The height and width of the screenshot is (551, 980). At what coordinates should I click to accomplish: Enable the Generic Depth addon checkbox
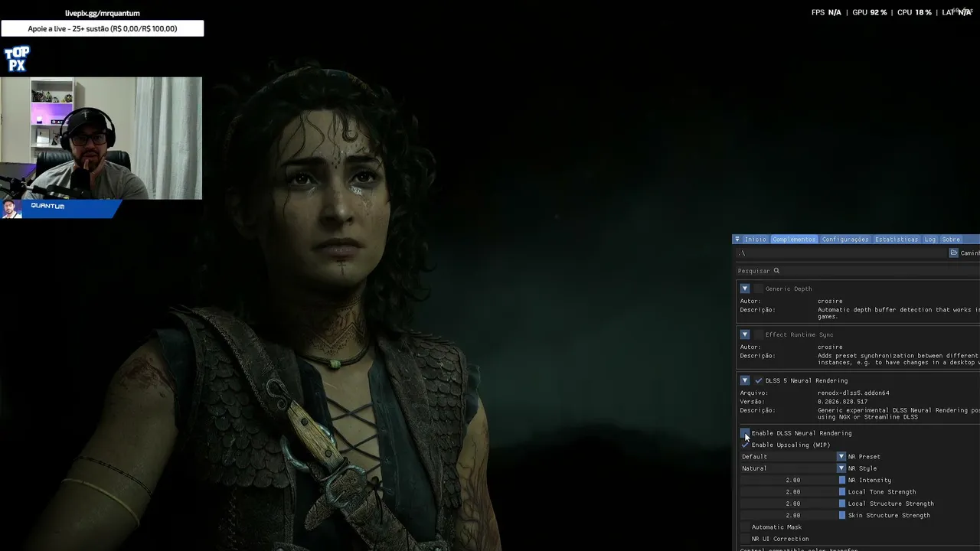pyautogui.click(x=759, y=289)
